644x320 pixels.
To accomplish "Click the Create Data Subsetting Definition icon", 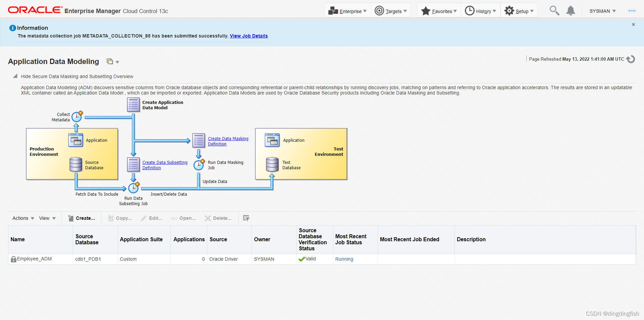I will [x=133, y=165].
